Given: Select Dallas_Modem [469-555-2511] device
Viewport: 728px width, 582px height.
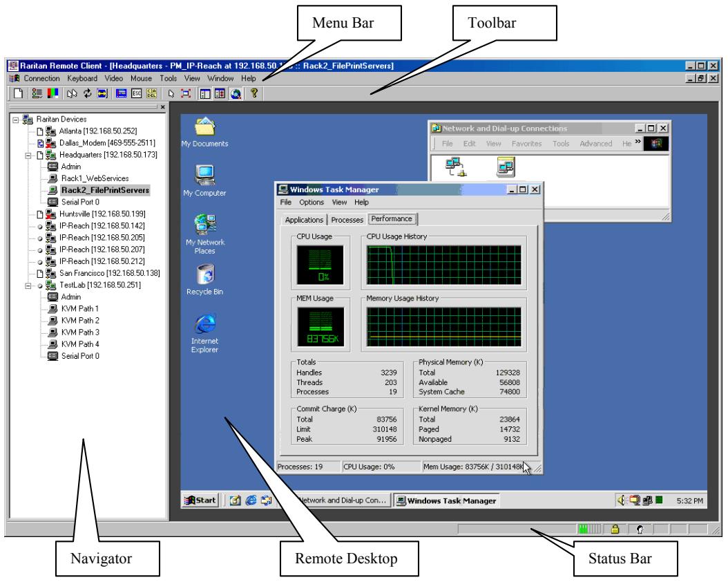Looking at the screenshot, I should pos(107,143).
